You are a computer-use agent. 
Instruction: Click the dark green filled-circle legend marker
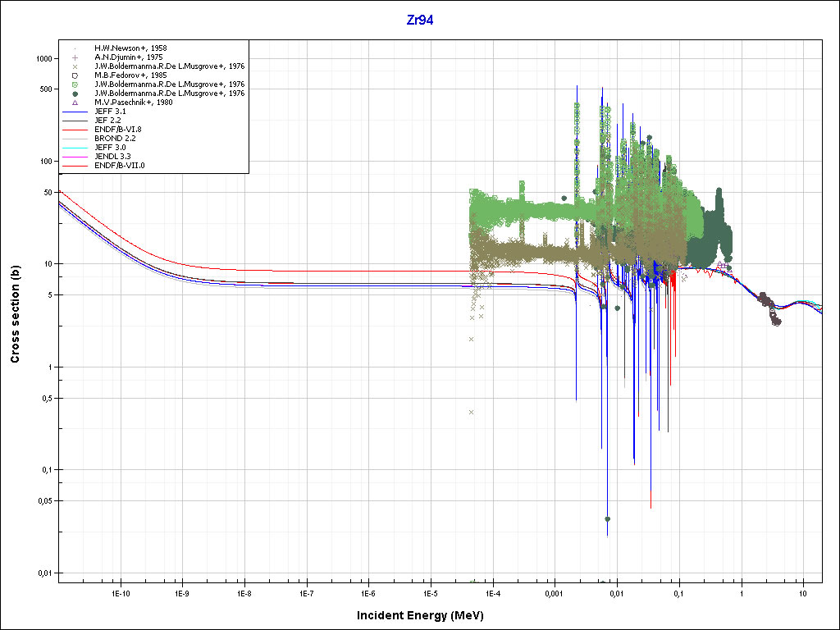pyautogui.click(x=75, y=94)
